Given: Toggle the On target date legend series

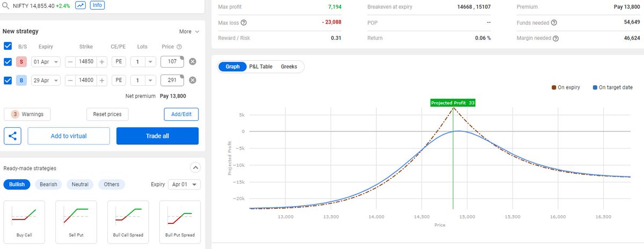Looking at the screenshot, I should click(x=612, y=87).
